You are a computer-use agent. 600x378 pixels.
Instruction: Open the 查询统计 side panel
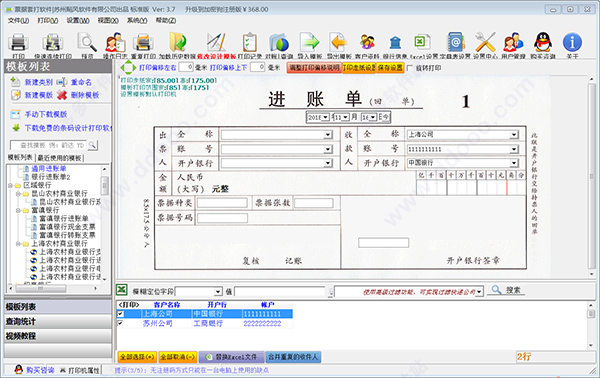tap(57, 321)
